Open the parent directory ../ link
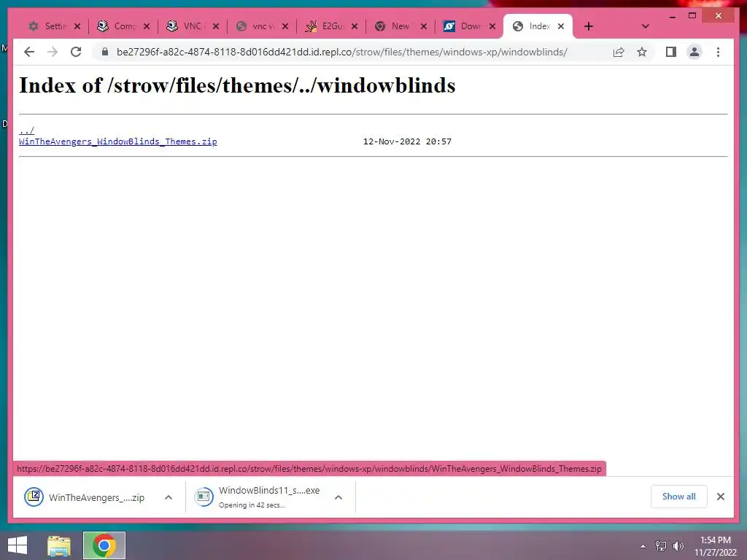This screenshot has width=747, height=560. click(27, 130)
